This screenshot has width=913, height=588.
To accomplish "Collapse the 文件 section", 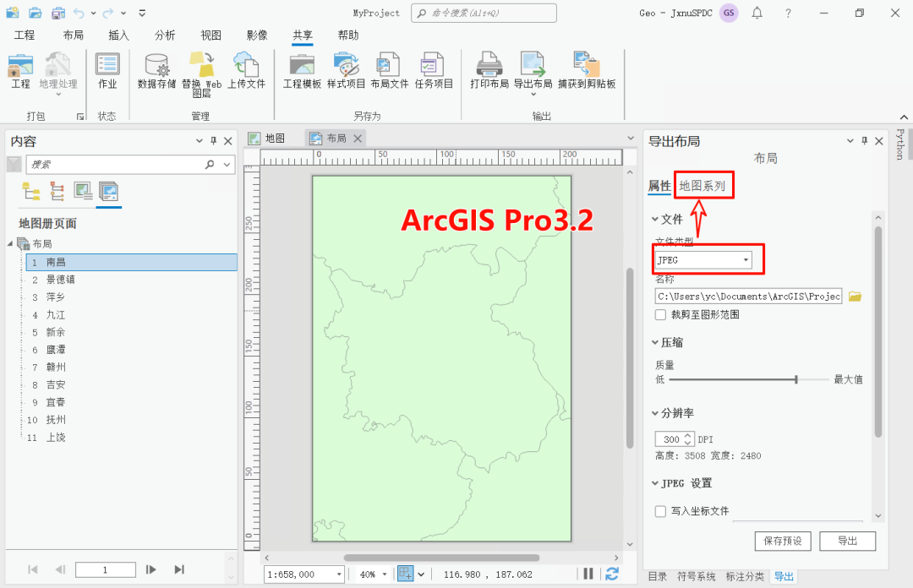I will [655, 220].
